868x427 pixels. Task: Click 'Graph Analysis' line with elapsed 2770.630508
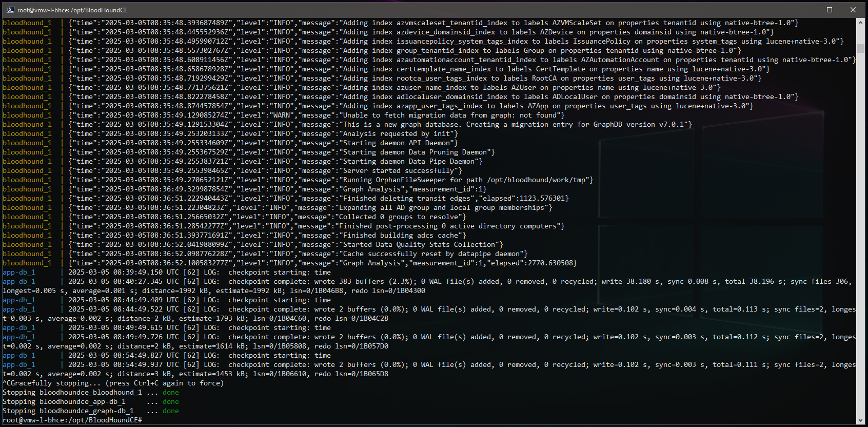click(290, 263)
